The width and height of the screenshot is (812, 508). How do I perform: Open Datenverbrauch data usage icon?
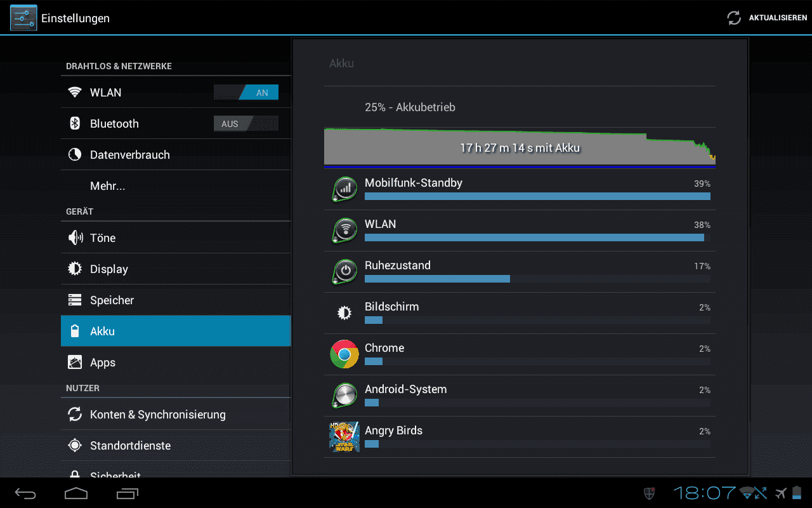click(x=75, y=155)
